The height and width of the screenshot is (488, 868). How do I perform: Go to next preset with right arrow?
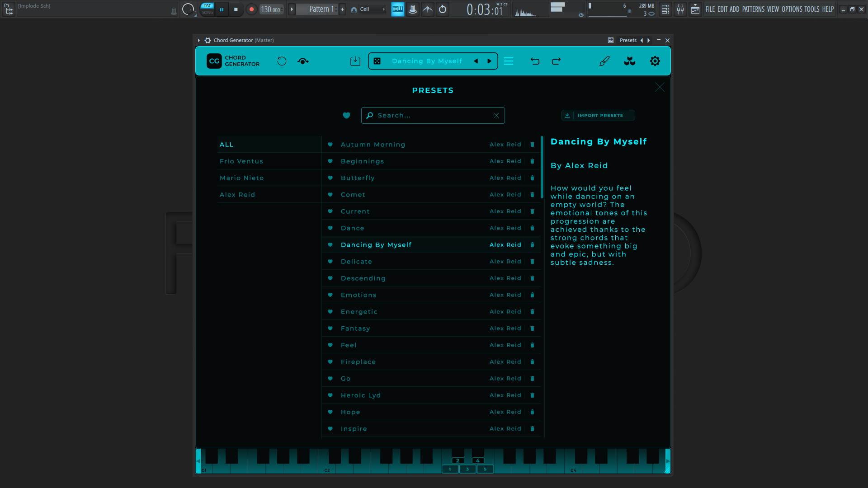pos(489,61)
